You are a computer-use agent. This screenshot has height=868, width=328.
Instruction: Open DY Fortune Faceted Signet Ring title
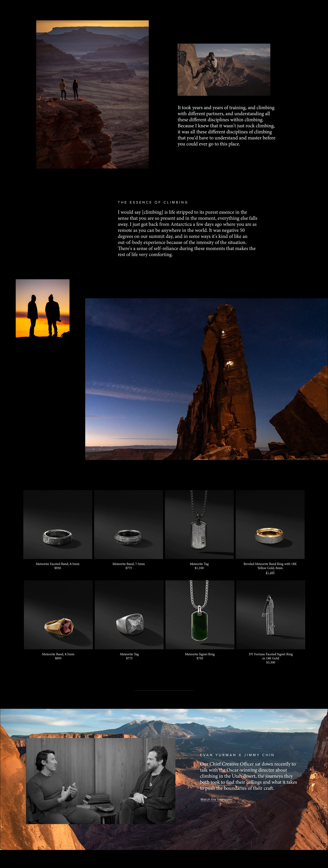tap(271, 656)
